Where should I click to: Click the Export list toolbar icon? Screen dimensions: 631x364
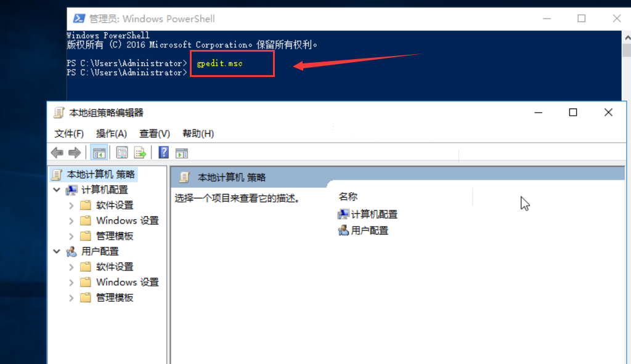tap(140, 153)
